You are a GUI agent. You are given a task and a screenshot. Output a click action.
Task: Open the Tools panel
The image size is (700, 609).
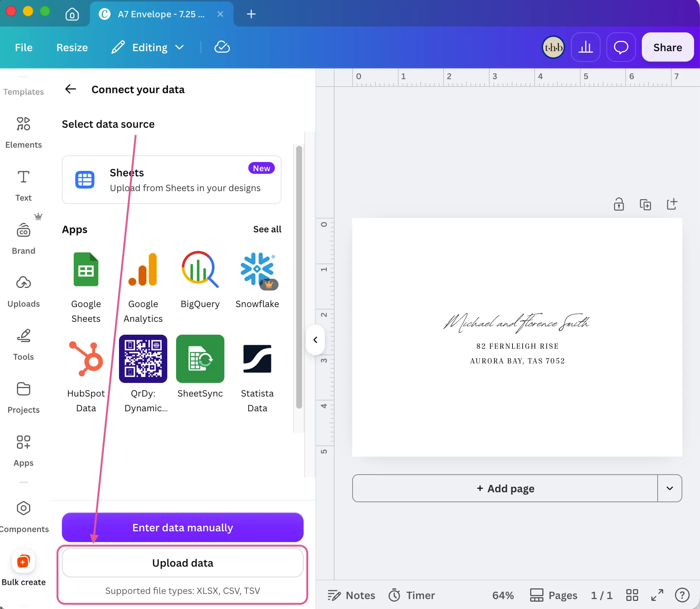click(x=24, y=345)
